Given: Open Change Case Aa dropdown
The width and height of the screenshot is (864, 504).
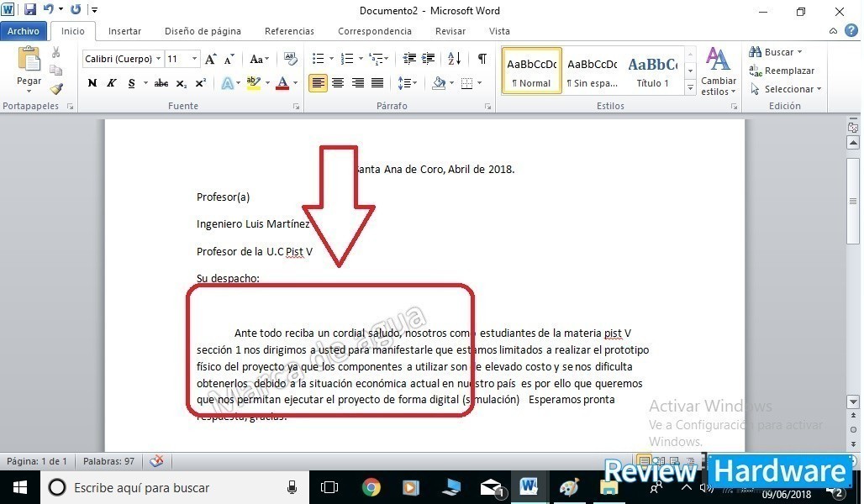Looking at the screenshot, I should [259, 59].
